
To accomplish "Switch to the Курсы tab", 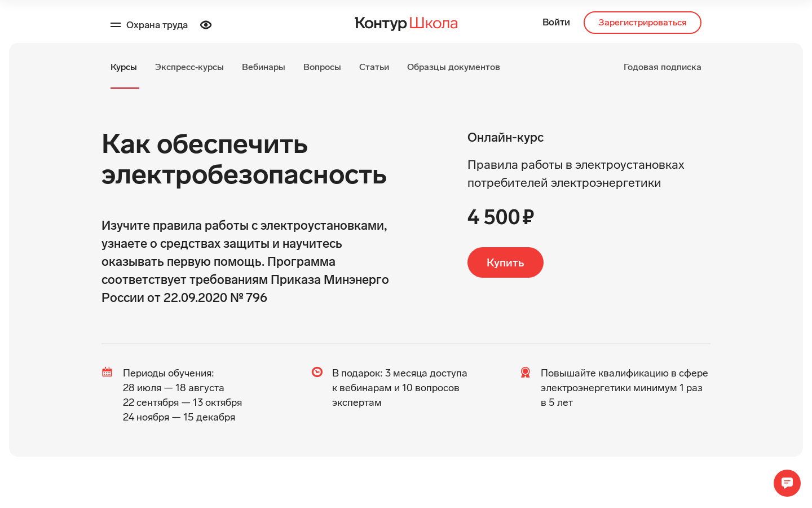I will [123, 67].
